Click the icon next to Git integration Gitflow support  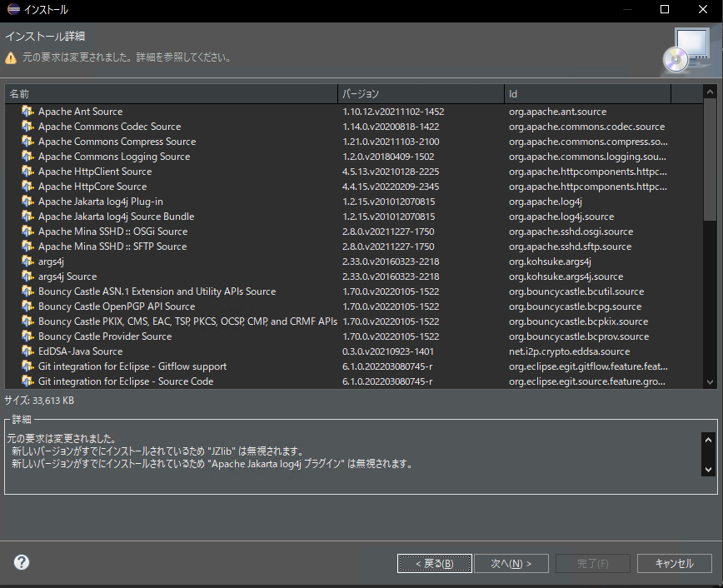pos(28,366)
